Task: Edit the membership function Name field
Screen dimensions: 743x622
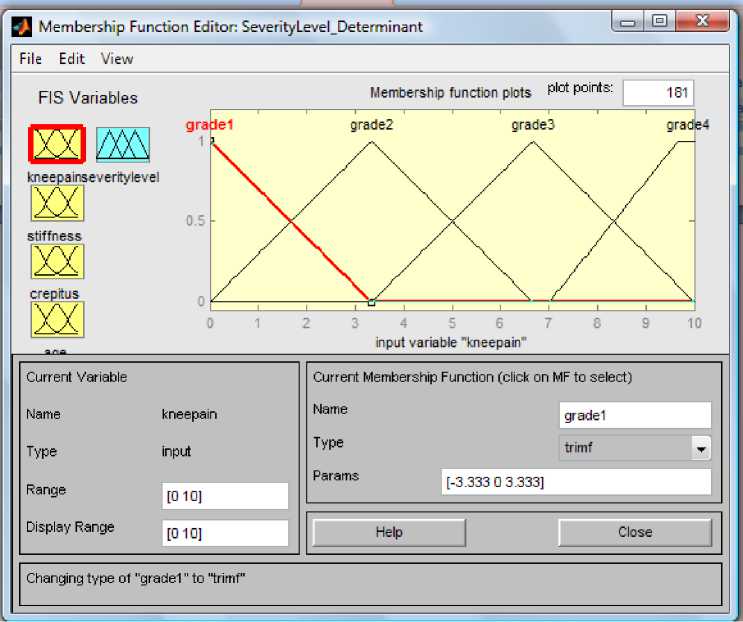Action: 635,415
